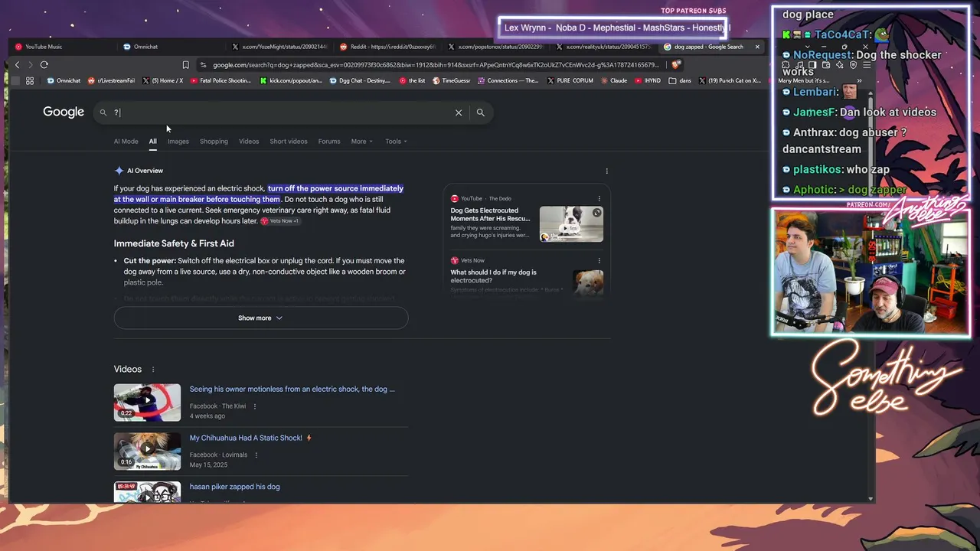Click the Google logo
980x551 pixels.
[x=64, y=112]
